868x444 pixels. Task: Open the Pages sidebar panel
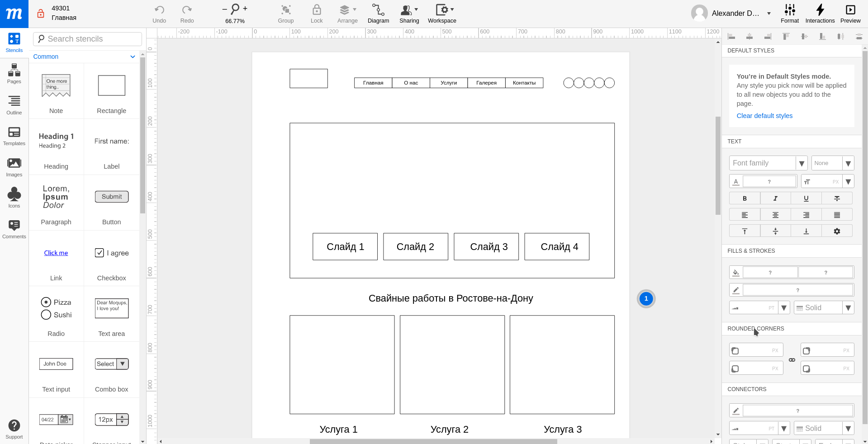click(x=14, y=73)
